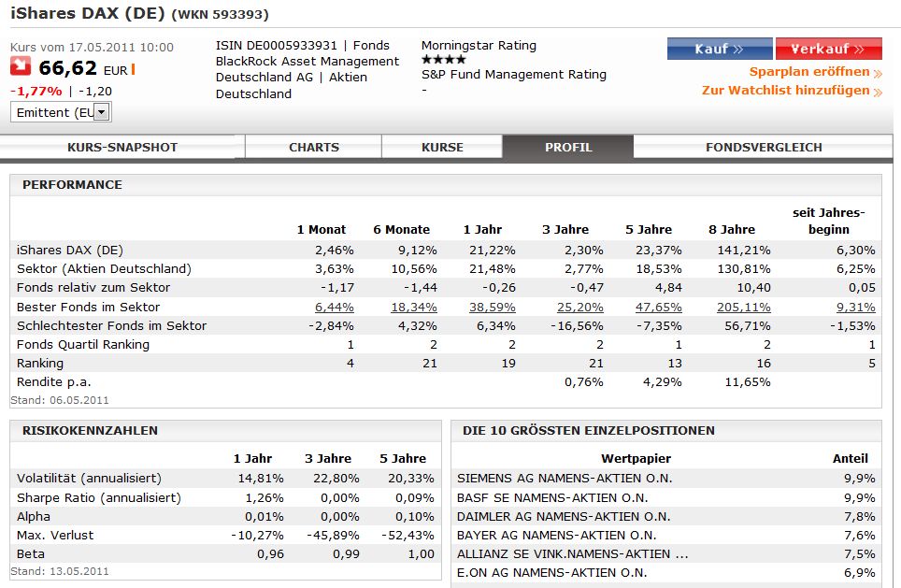Click best fund 5 Jahre value 47,65%
This screenshot has width=901, height=588.
pyautogui.click(x=659, y=307)
